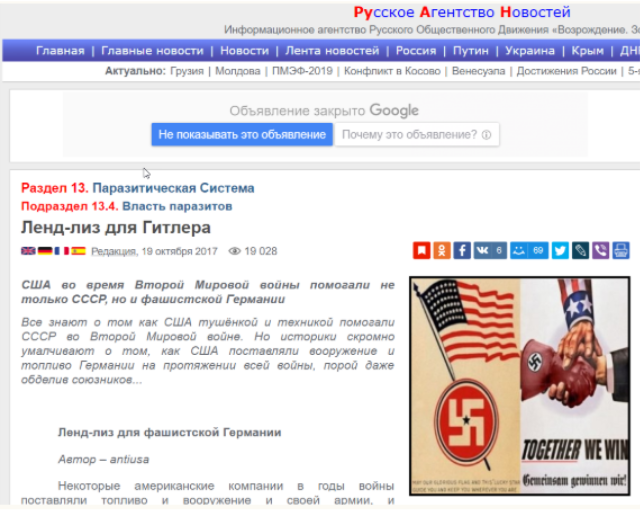Click the view count '19 028'
Screen dimensions: 640x510
[x=261, y=251]
